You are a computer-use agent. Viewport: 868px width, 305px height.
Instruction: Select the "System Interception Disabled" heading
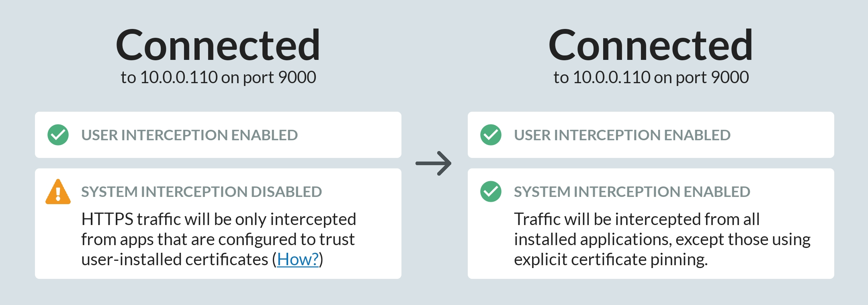pyautogui.click(x=201, y=192)
